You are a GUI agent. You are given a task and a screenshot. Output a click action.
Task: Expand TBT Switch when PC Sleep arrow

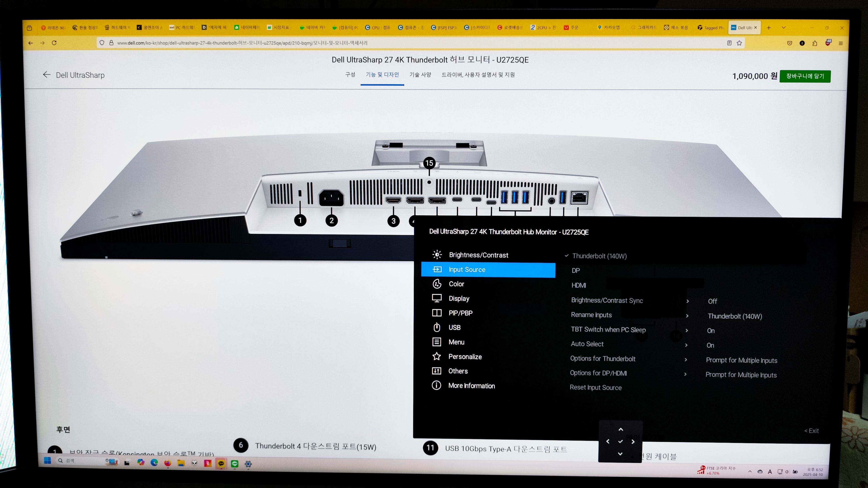point(687,330)
